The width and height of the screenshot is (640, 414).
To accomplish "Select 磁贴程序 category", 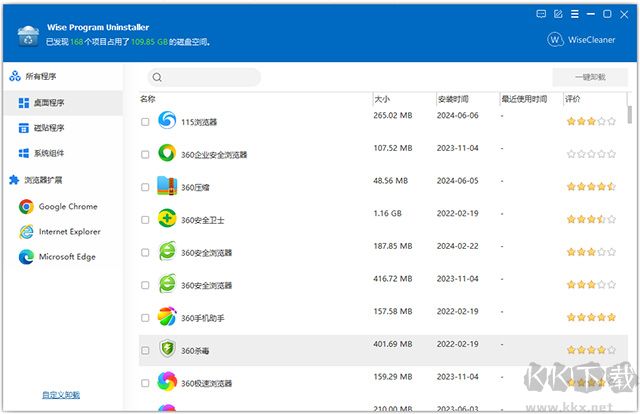I will tap(63, 128).
